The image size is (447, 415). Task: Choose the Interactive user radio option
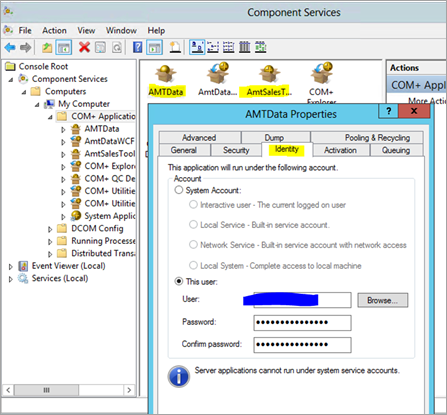click(x=193, y=204)
